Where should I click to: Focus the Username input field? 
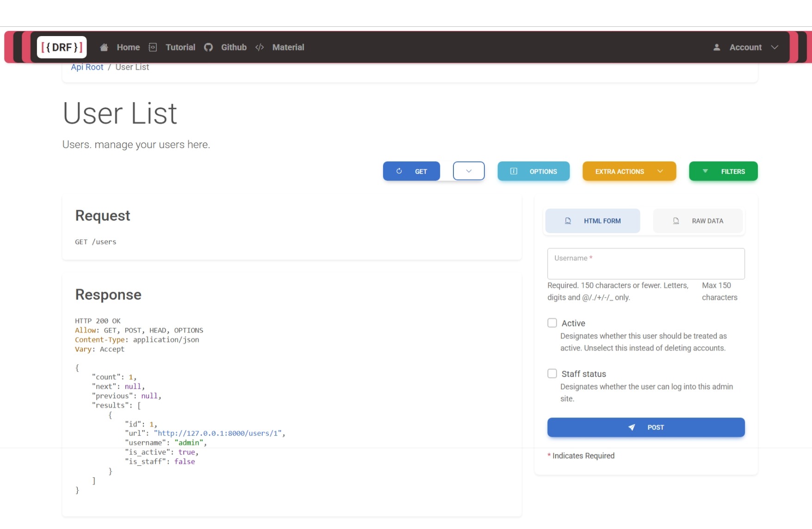pyautogui.click(x=646, y=264)
